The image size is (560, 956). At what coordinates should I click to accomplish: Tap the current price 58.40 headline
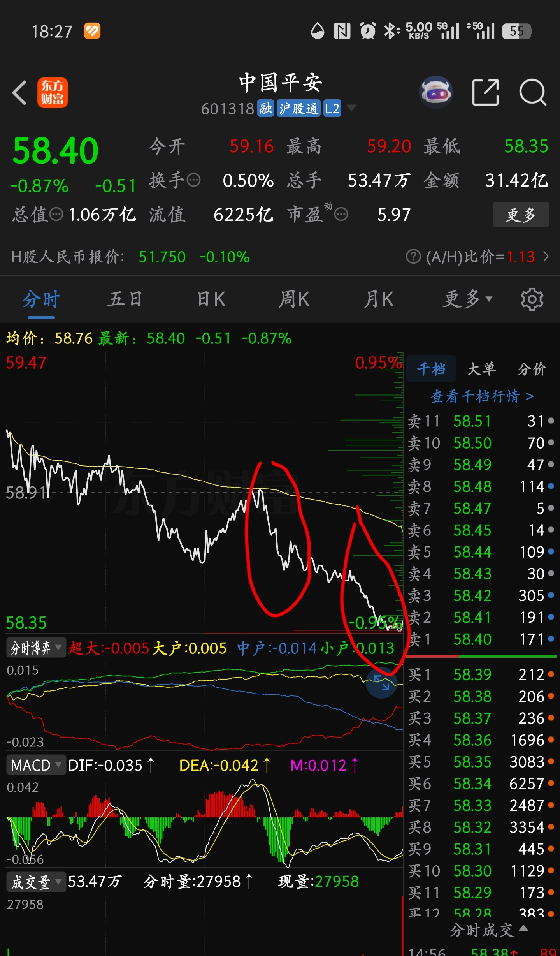[x=56, y=151]
